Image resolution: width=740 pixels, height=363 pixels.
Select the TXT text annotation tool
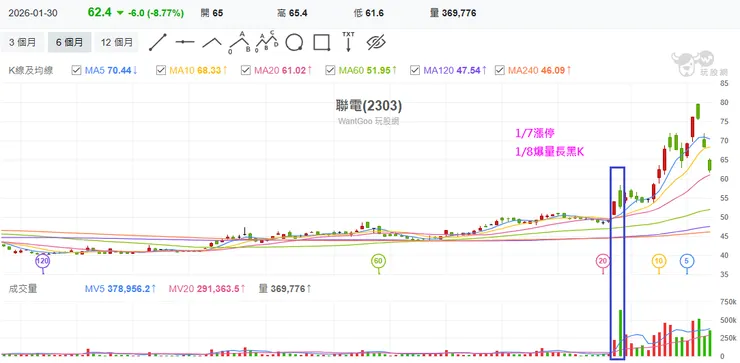348,42
